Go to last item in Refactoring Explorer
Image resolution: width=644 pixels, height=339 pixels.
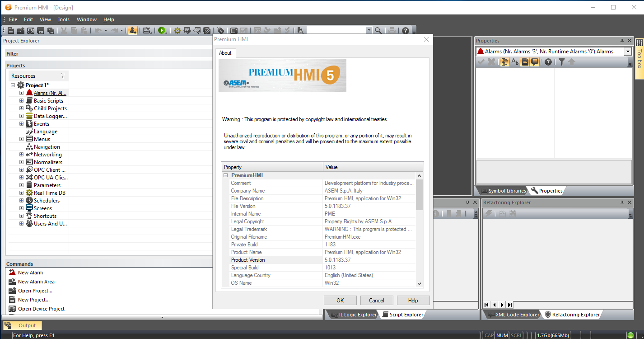[x=510, y=305]
